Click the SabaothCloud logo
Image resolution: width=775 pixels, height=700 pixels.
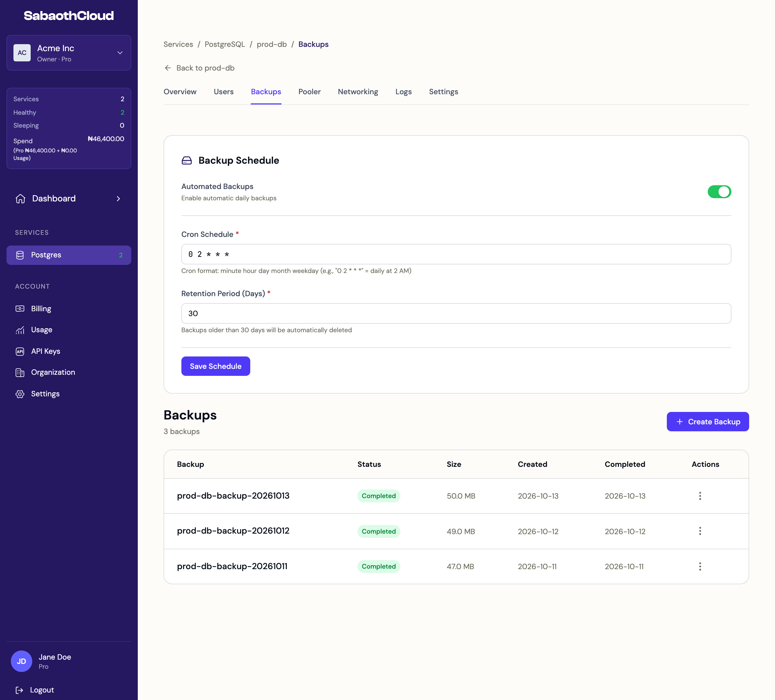[69, 16]
